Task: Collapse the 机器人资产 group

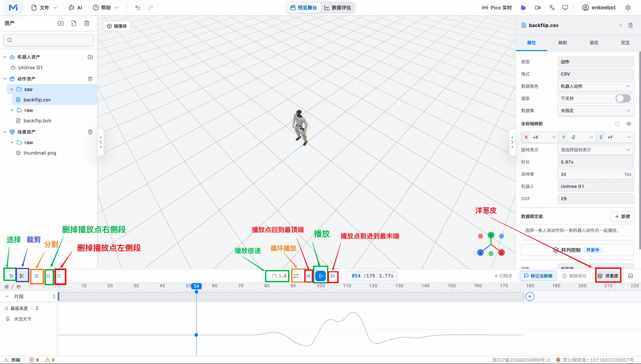Action: pos(5,57)
